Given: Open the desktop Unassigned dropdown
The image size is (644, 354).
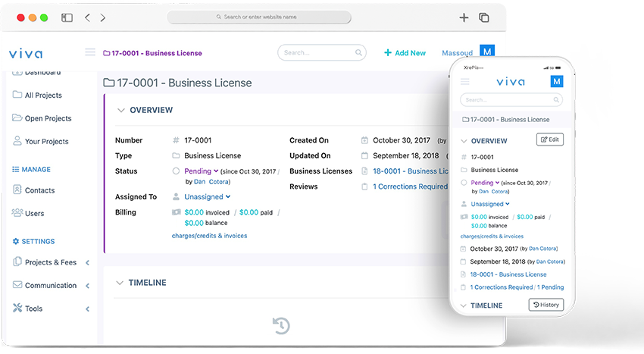Looking at the screenshot, I should tap(208, 196).
